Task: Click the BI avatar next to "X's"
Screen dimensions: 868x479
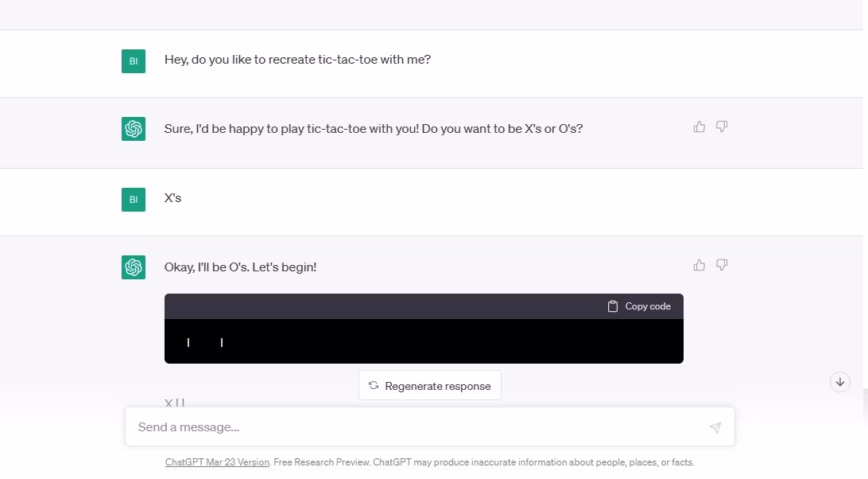Action: pos(134,200)
